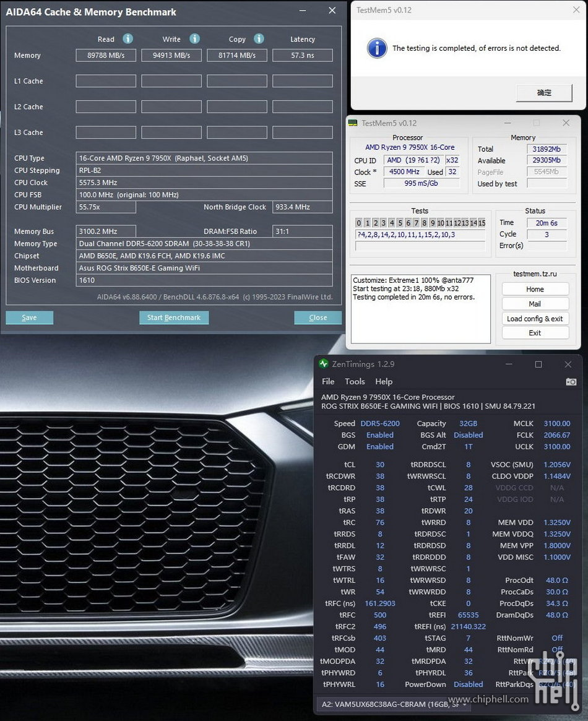The height and width of the screenshot is (721, 588).
Task: Click the Memory Copy value 81714 MB/s
Action: point(237,55)
